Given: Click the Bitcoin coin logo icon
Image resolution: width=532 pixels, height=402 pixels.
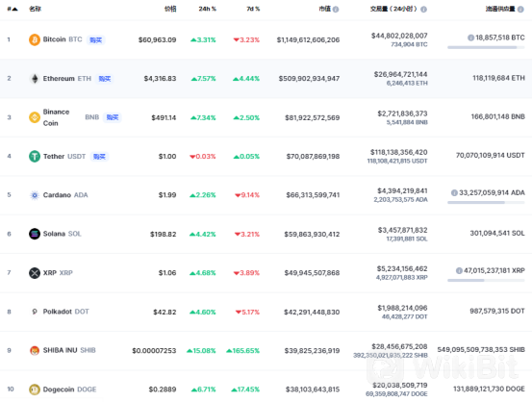Looking at the screenshot, I should point(35,39).
